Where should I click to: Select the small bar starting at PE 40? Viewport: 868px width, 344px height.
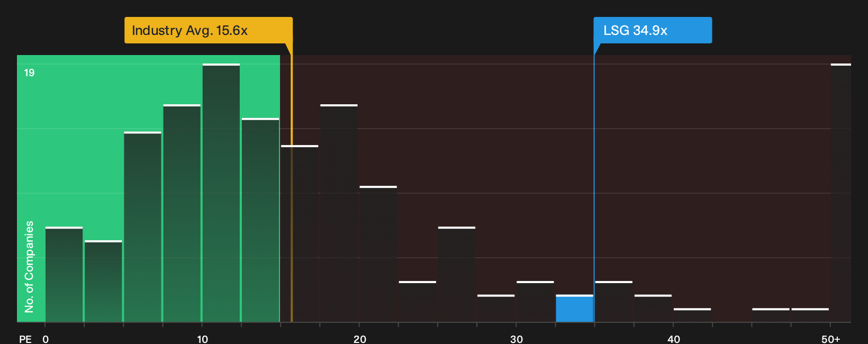point(692,315)
